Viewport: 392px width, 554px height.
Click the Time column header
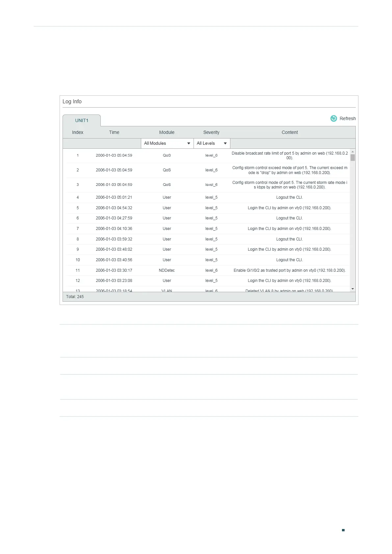click(x=114, y=132)
